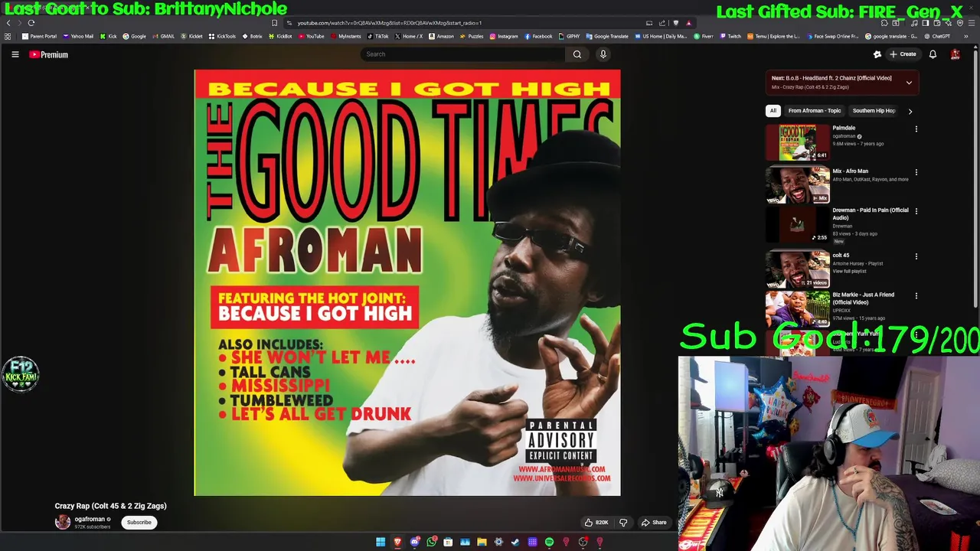This screenshot has height=551, width=980.
Task: Open Steam on the taskbar
Action: (x=515, y=542)
